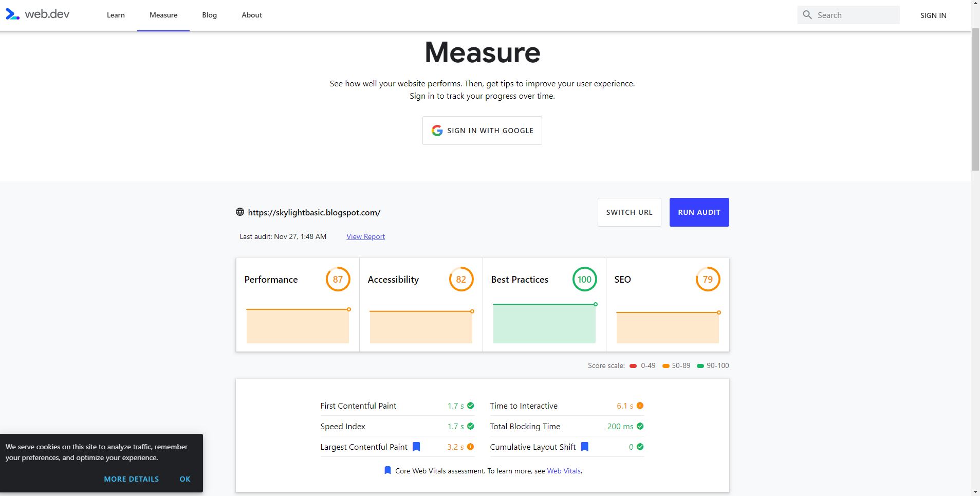This screenshot has width=980, height=496.
Task: Click the Performance history chart
Action: (298, 325)
